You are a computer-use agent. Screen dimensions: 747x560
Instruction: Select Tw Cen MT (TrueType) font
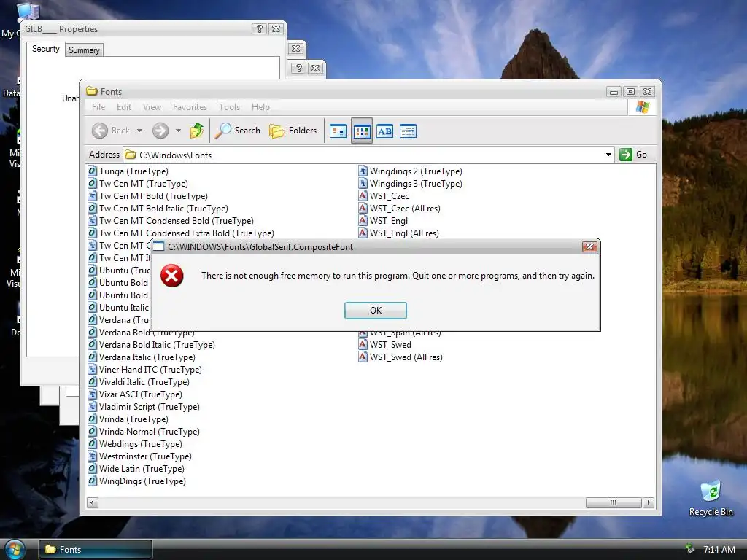(138, 184)
